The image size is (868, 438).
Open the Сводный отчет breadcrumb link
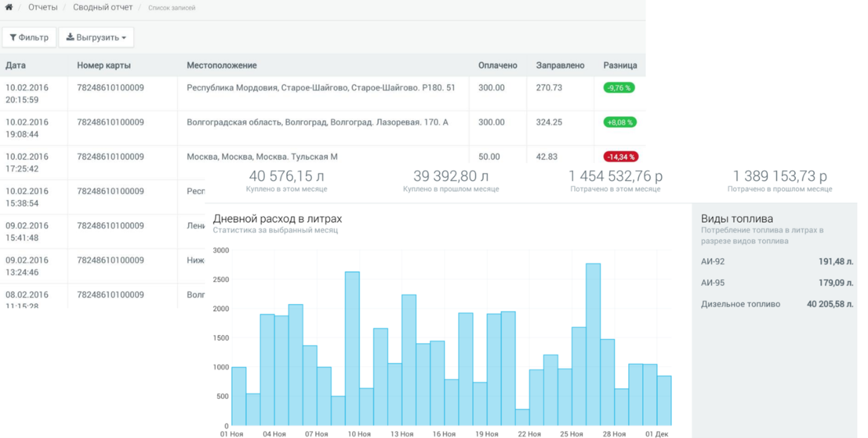103,8
